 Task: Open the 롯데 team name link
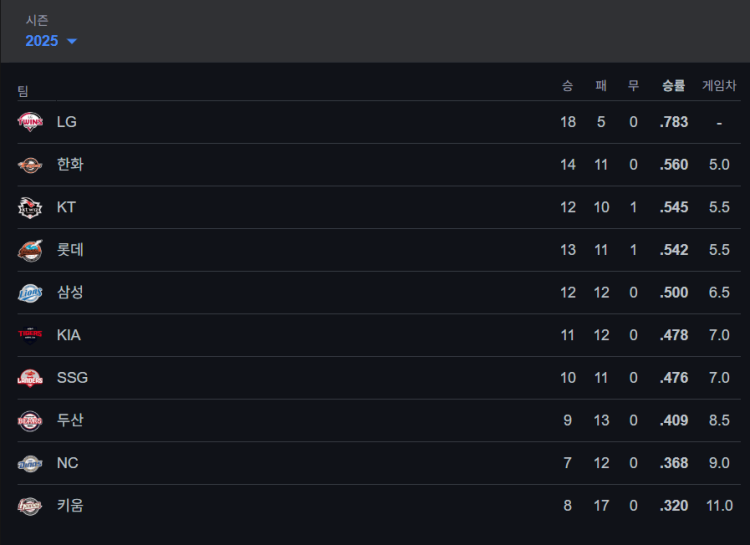click(x=70, y=250)
